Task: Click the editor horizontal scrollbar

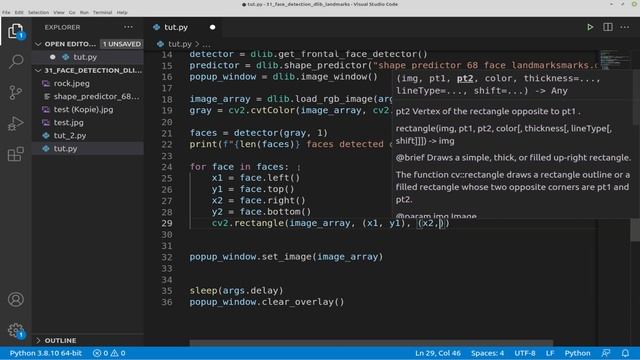Action: click(371, 342)
